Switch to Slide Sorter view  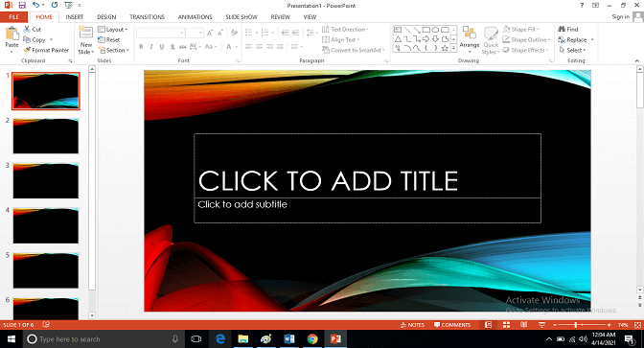[506, 325]
